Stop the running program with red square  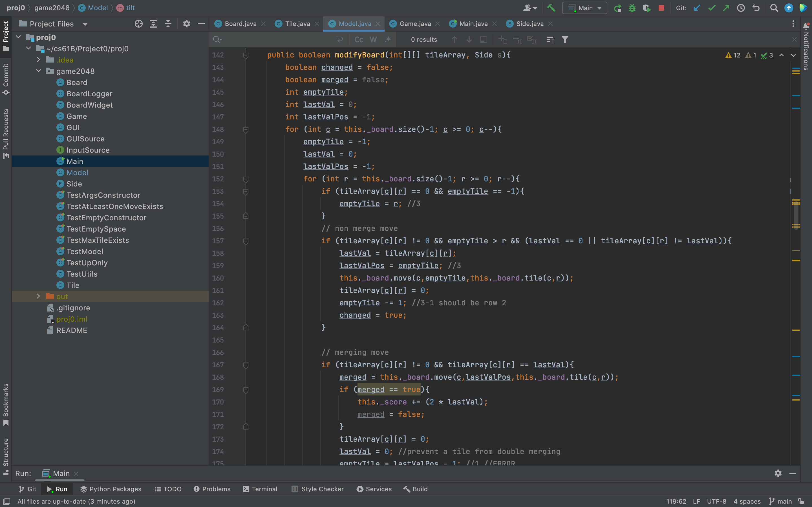coord(661,8)
